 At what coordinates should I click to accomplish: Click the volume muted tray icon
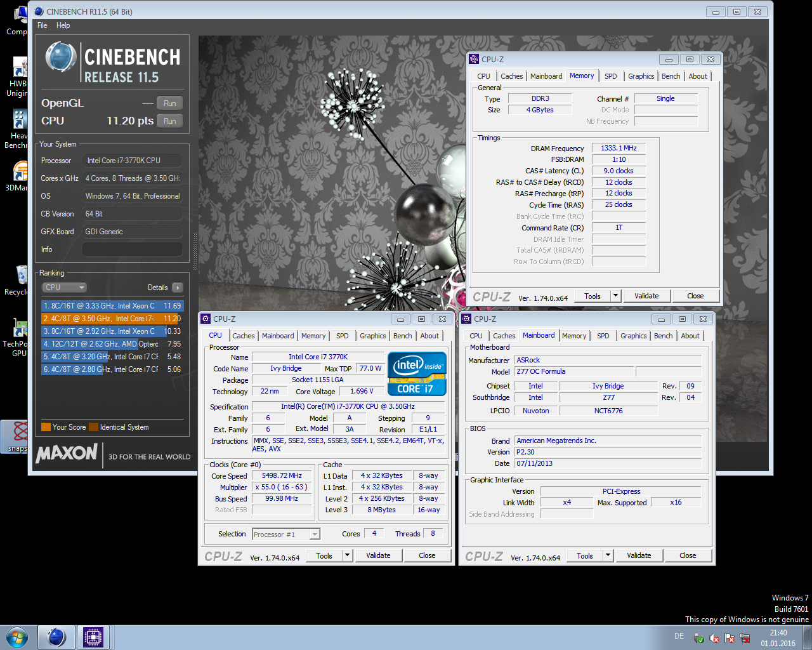(x=714, y=638)
